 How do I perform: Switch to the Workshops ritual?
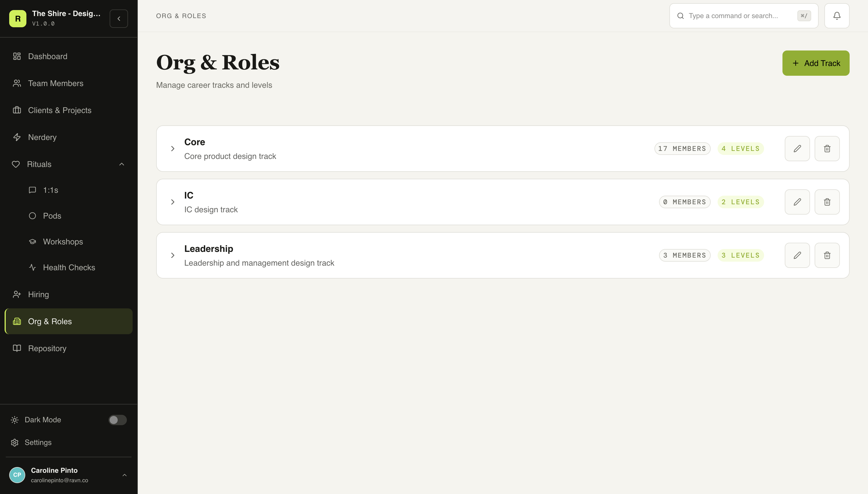pyautogui.click(x=63, y=241)
